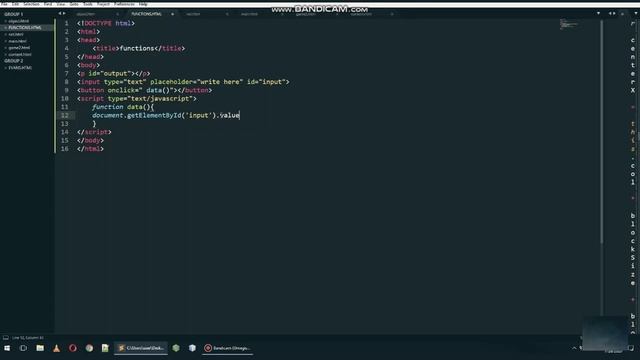Open the Project menu
The width and height of the screenshot is (640, 360).
[103, 4]
